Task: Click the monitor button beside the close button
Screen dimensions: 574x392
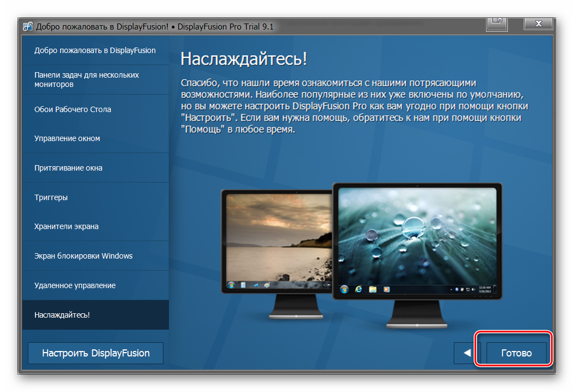Action: point(496,23)
